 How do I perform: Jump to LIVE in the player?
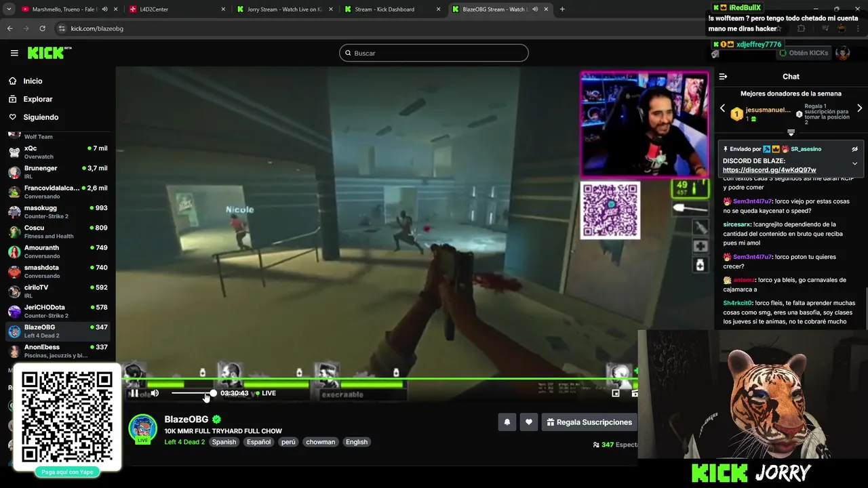coord(266,393)
